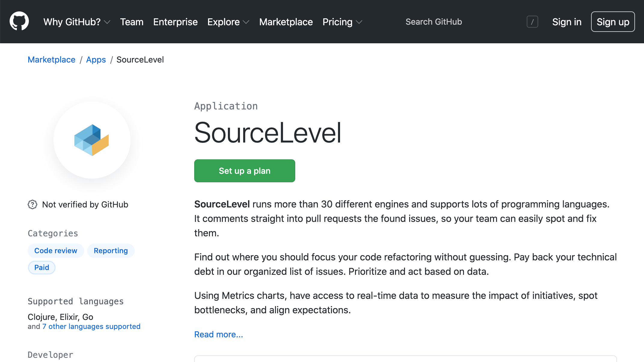The image size is (644, 362).
Task: Show 7 other languages supported
Action: [91, 327]
